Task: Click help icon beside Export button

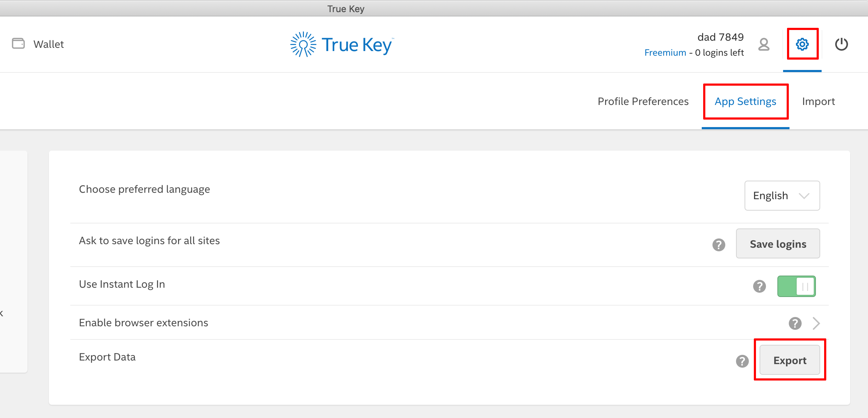Action: click(742, 361)
